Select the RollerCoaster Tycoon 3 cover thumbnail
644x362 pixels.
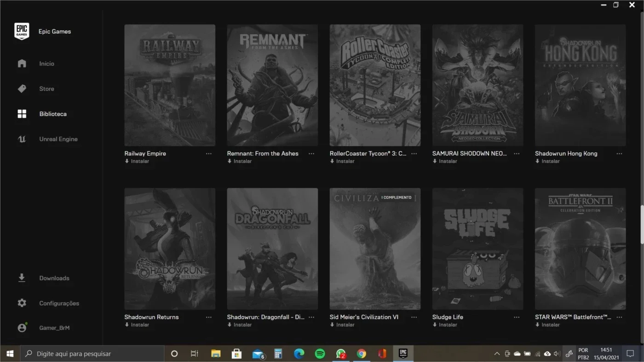(x=375, y=85)
